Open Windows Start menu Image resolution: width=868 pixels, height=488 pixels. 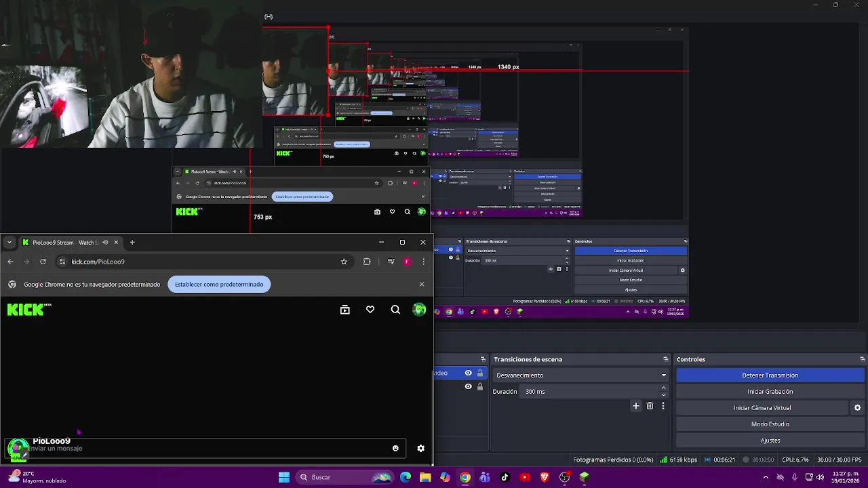284,477
